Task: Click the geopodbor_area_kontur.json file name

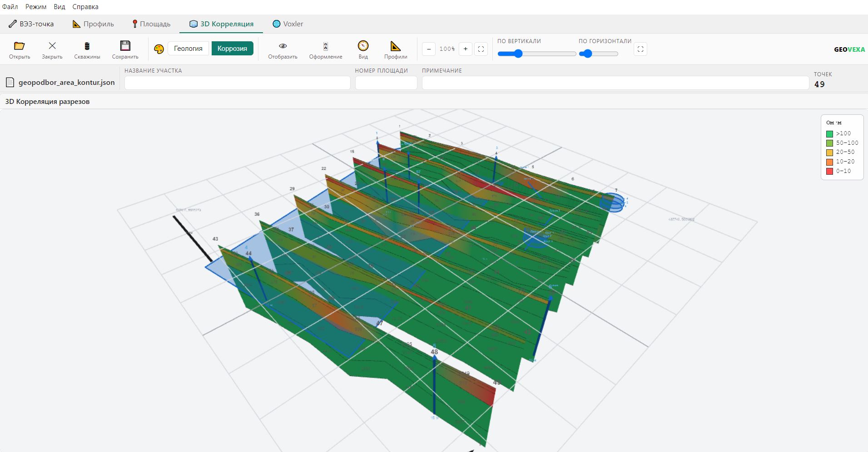Action: click(x=66, y=83)
